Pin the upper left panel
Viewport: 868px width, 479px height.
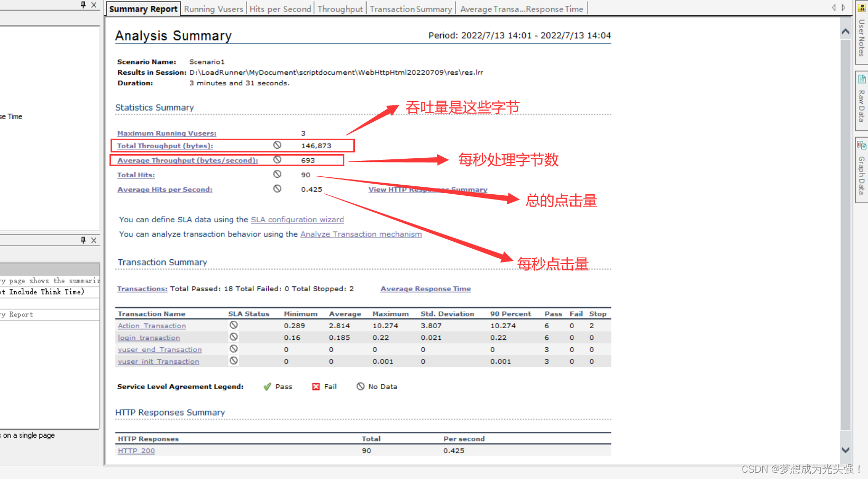point(83,5)
